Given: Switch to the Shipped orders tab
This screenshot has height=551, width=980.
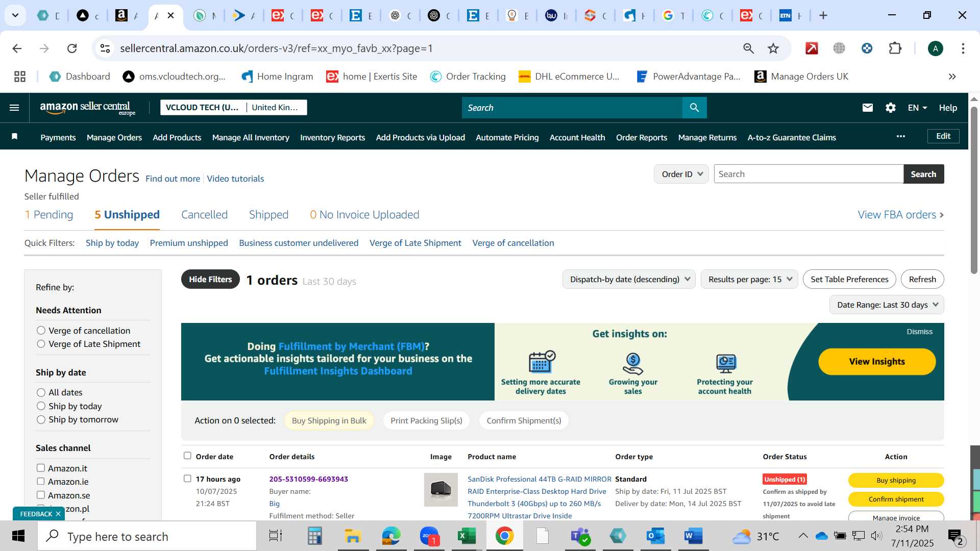Looking at the screenshot, I should pyautogui.click(x=268, y=215).
